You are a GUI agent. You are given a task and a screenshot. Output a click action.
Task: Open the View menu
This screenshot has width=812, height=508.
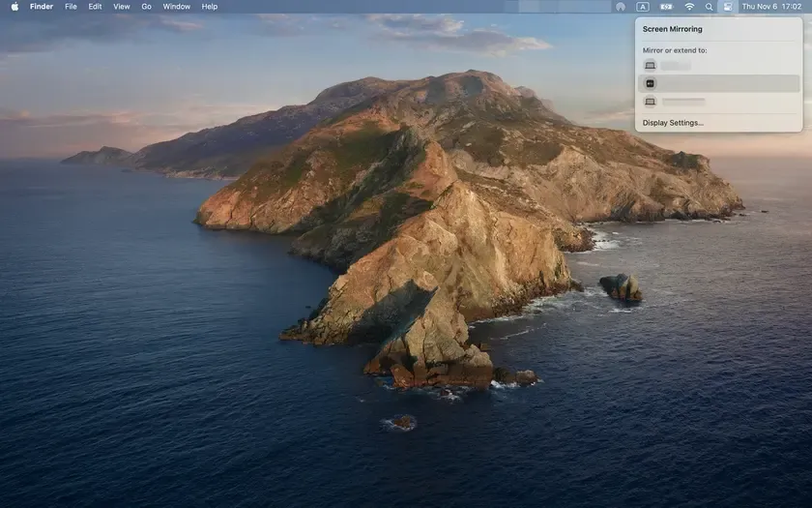[x=122, y=7]
